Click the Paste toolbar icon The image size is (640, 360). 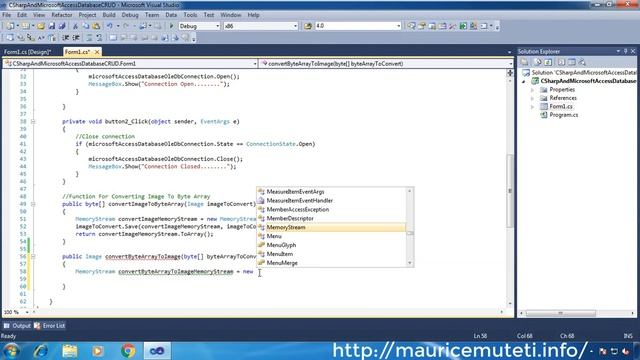(x=96, y=26)
